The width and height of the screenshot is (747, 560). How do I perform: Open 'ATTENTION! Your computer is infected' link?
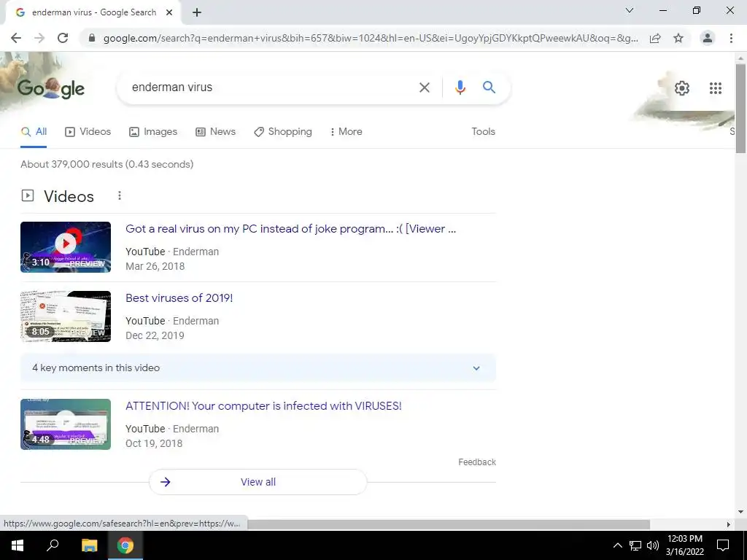pyautogui.click(x=263, y=406)
